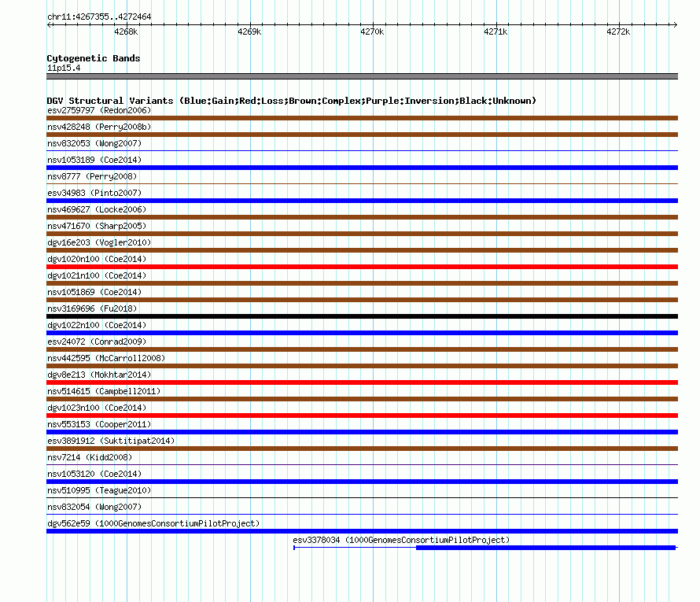Open esv3378034 (1000GenomesConsortiumPilotProject) label
The width and height of the screenshot is (700, 602).
click(401, 540)
